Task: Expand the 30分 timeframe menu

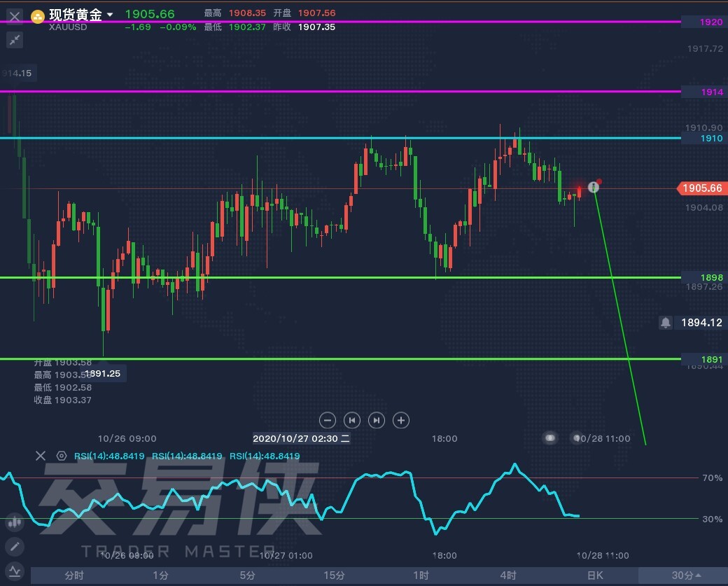Action: pyautogui.click(x=687, y=575)
